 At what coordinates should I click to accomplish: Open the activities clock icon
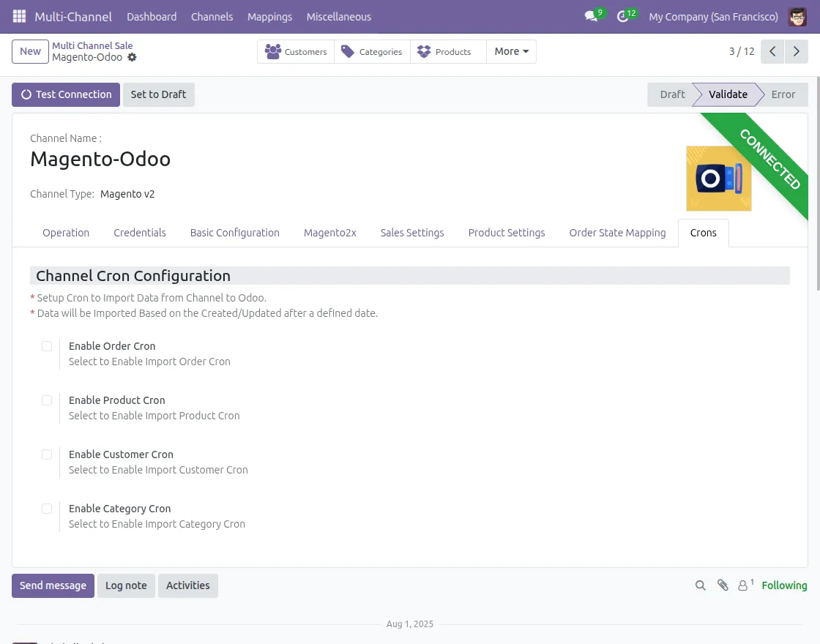(x=623, y=16)
